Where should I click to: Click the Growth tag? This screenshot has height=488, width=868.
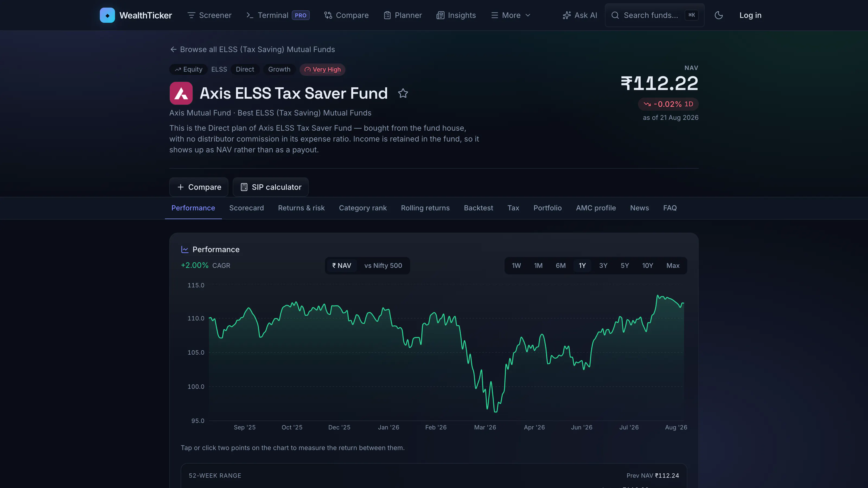[x=279, y=70]
